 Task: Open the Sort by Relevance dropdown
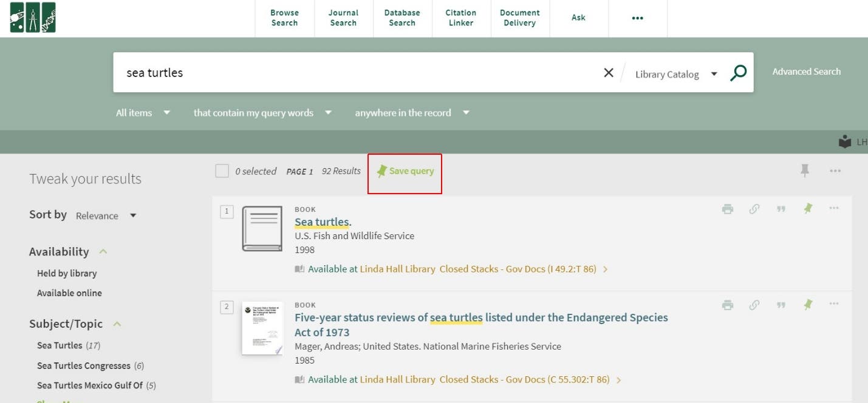106,215
